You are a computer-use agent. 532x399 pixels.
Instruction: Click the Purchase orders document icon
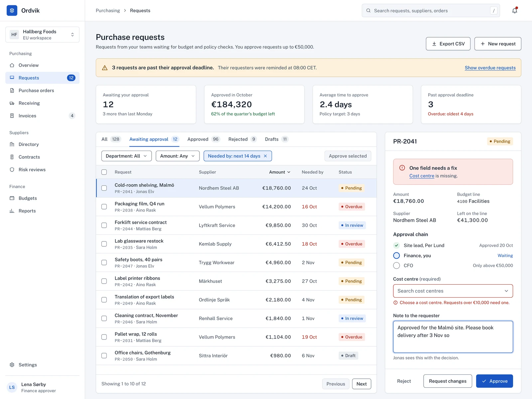pyautogui.click(x=12, y=90)
